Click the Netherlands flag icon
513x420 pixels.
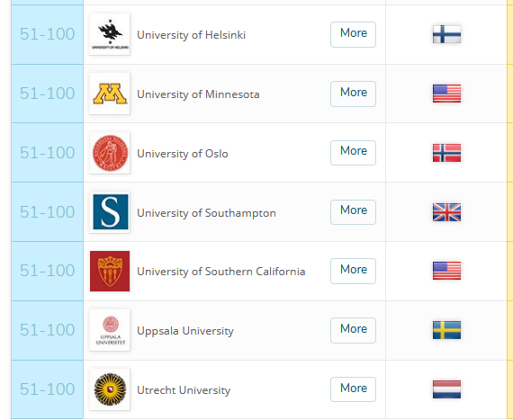(x=446, y=389)
